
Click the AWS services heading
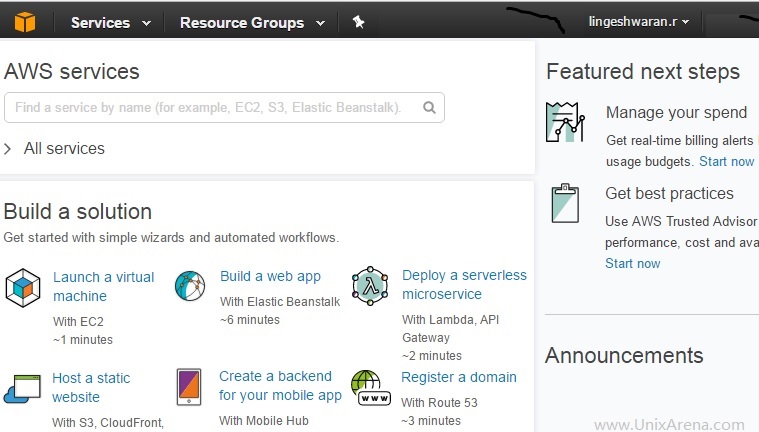pyautogui.click(x=72, y=72)
